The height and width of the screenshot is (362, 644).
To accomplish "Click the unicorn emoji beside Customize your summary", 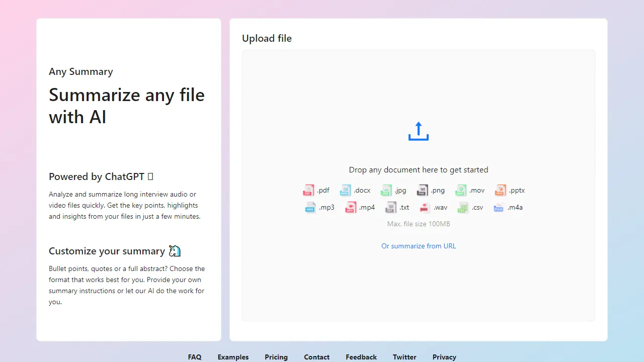I will pyautogui.click(x=175, y=251).
